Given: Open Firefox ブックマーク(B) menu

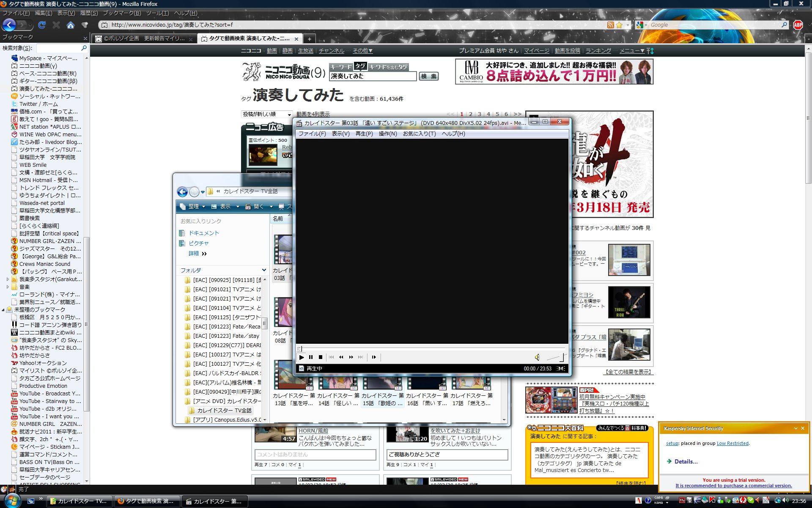Looking at the screenshot, I should click(x=122, y=13).
